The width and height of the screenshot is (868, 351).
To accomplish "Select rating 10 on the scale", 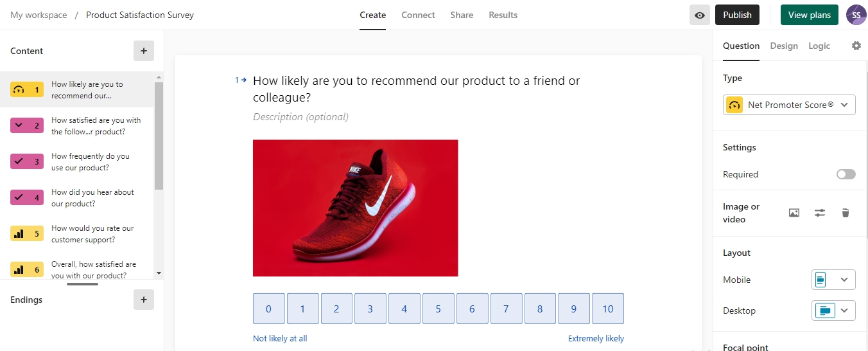I will pyautogui.click(x=607, y=309).
